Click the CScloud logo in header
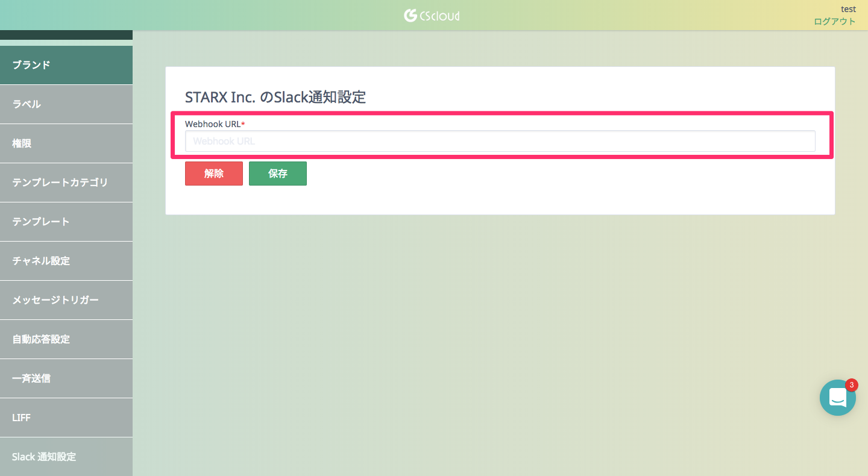Image resolution: width=868 pixels, height=476 pixels. [432, 15]
